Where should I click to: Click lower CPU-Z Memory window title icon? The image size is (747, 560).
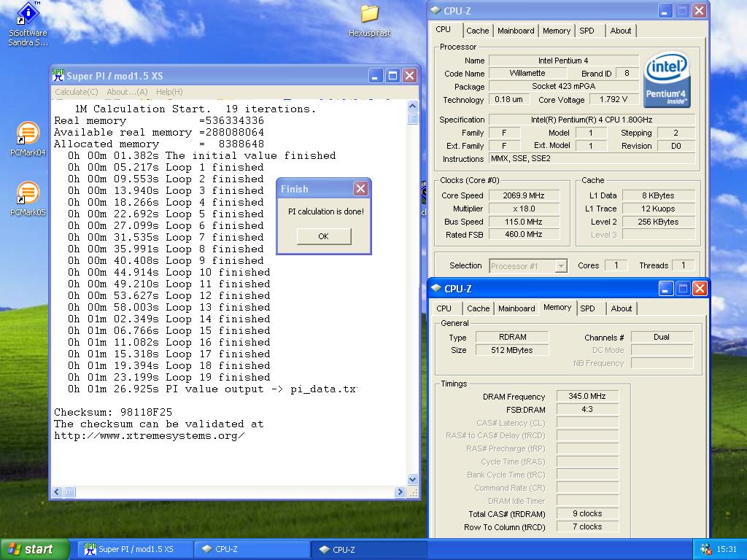tap(436, 288)
